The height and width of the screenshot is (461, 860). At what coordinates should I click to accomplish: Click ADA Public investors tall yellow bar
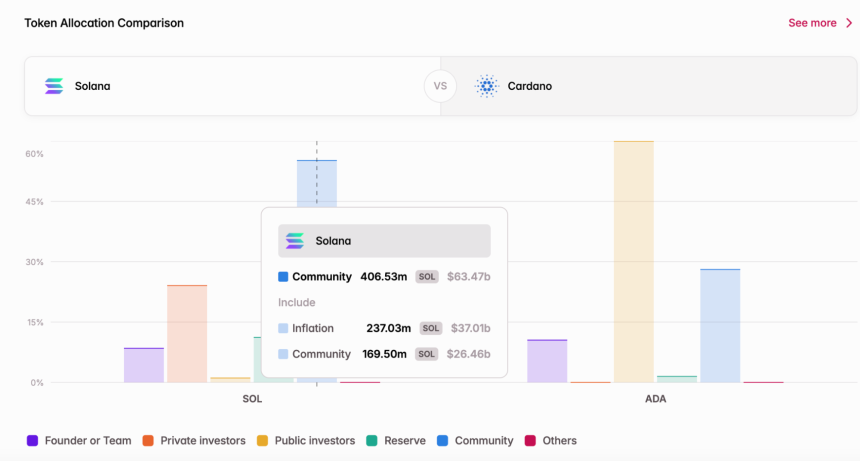coord(634,262)
